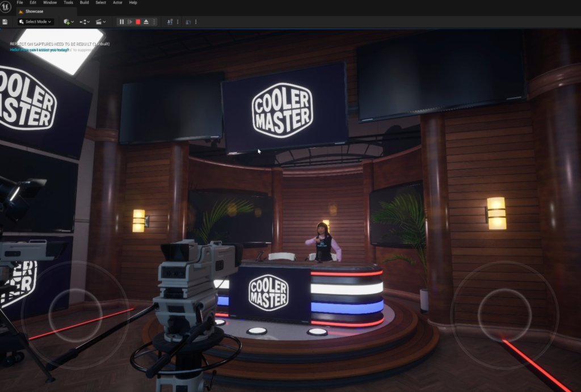Click the Unreal Engine logo icon
The width and height of the screenshot is (581, 392).
pyautogui.click(x=6, y=7)
